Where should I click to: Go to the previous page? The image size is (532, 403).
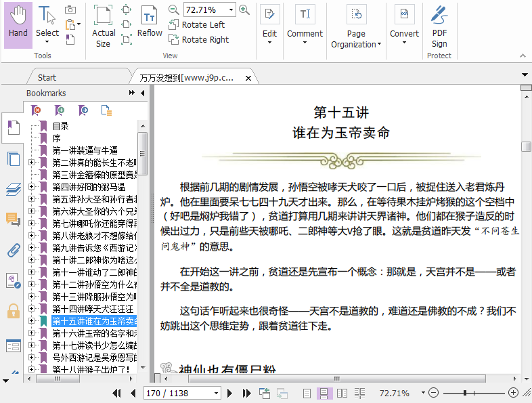click(133, 393)
